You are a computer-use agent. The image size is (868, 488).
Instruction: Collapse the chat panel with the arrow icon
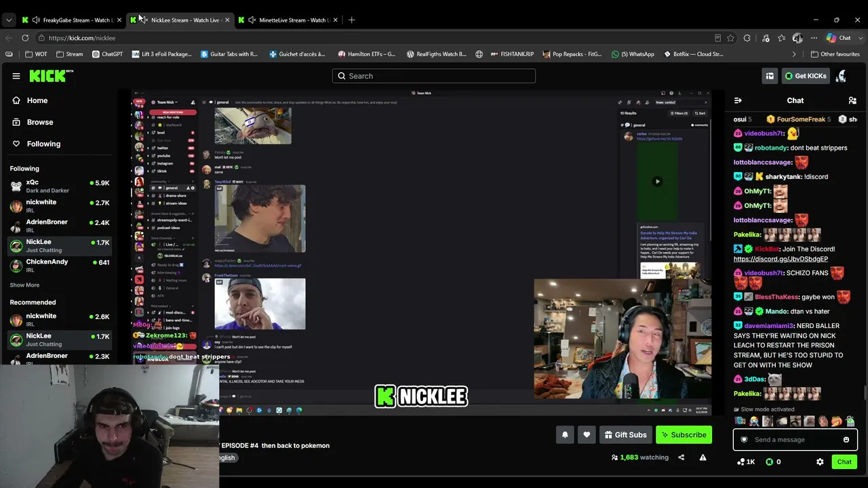point(738,100)
